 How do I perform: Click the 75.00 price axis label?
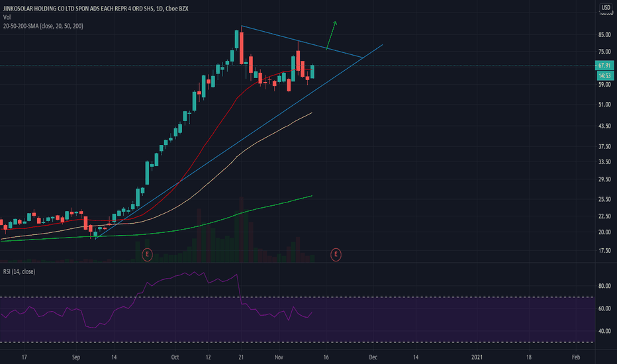(604, 52)
